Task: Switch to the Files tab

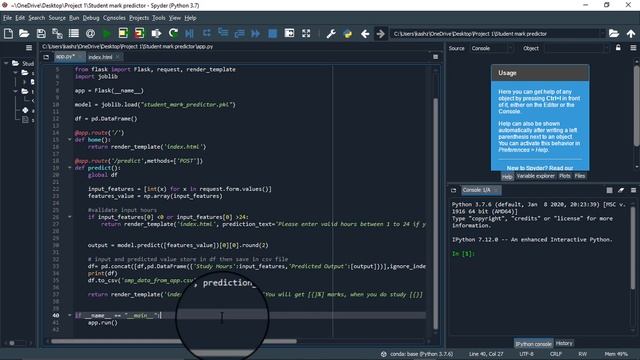Action: coord(580,176)
